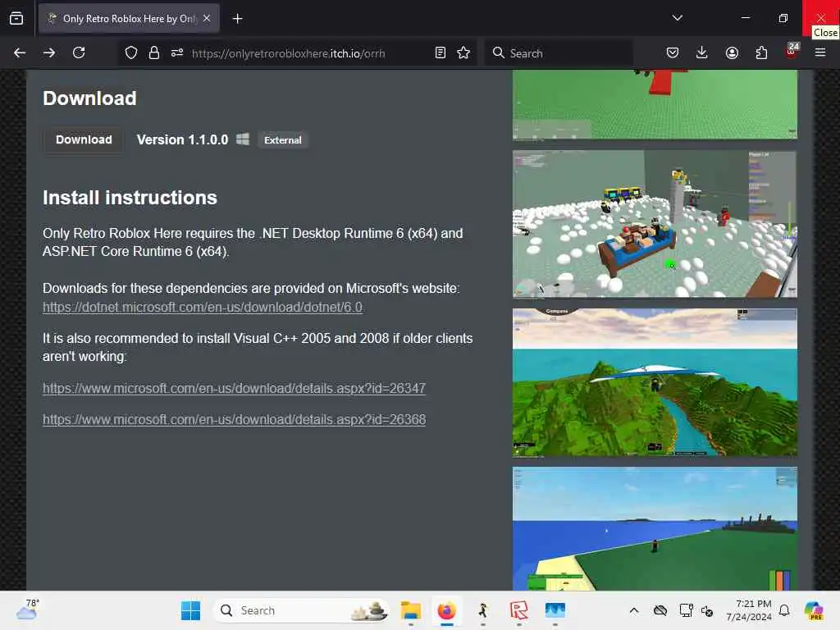The height and width of the screenshot is (630, 840).
Task: Open the Roblox Studio taskbar icon
Action: click(x=518, y=610)
